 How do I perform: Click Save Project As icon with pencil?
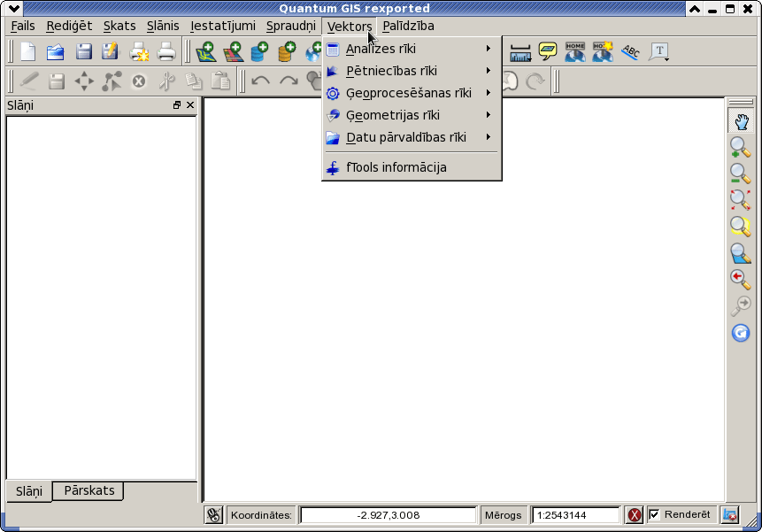click(x=111, y=51)
